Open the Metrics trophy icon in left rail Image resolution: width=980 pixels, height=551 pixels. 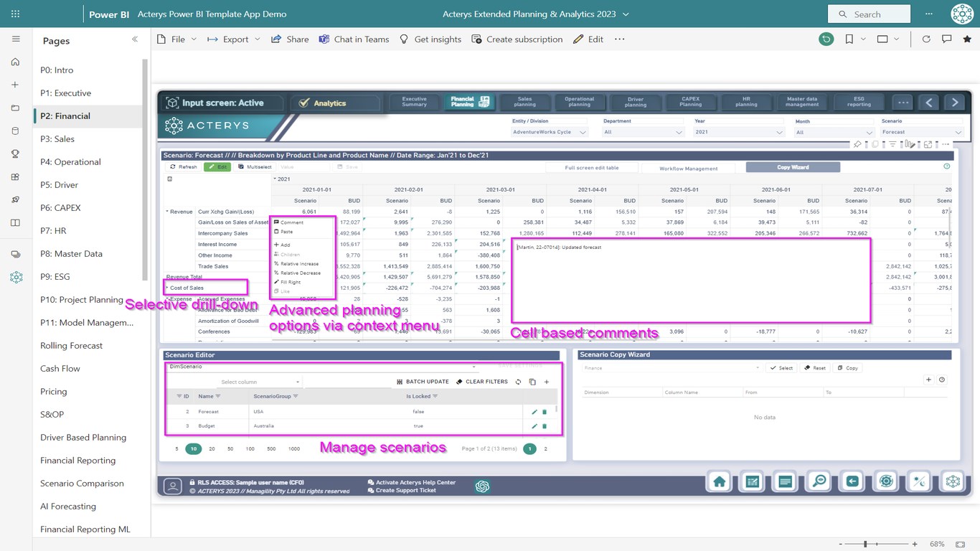(15, 154)
